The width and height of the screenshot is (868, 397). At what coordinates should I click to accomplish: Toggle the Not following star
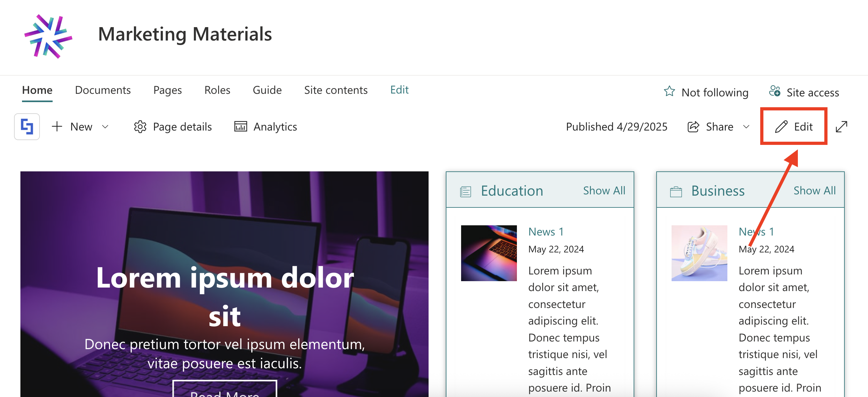click(x=669, y=91)
